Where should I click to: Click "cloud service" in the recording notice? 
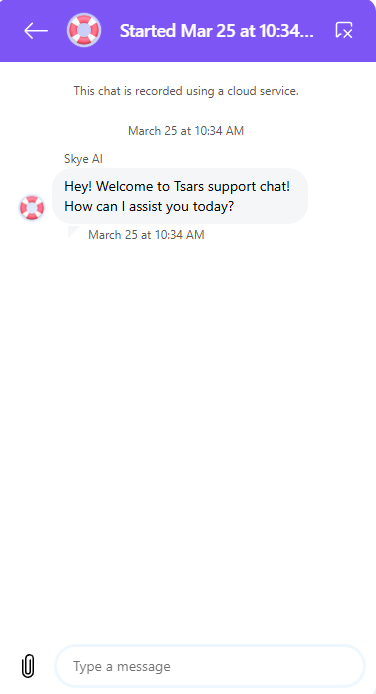tap(262, 91)
